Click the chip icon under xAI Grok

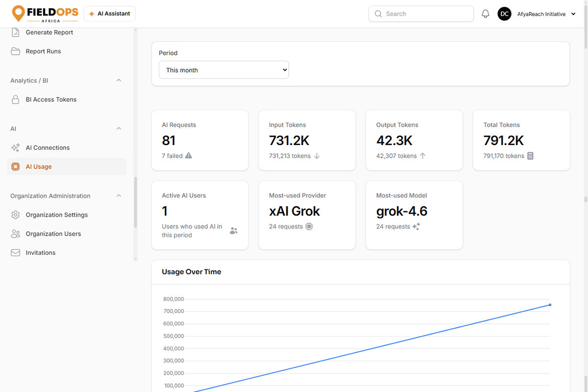click(309, 226)
